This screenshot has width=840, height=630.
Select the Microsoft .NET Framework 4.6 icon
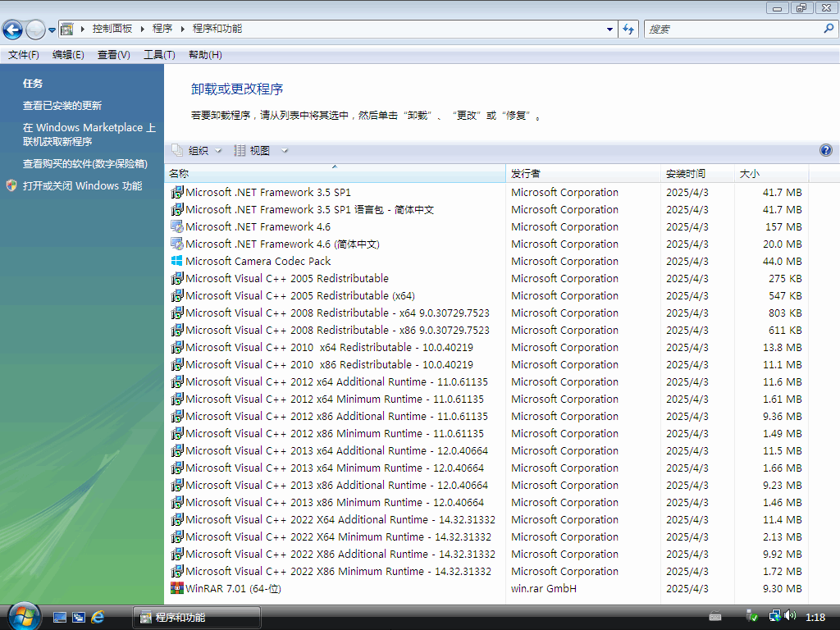click(x=177, y=226)
